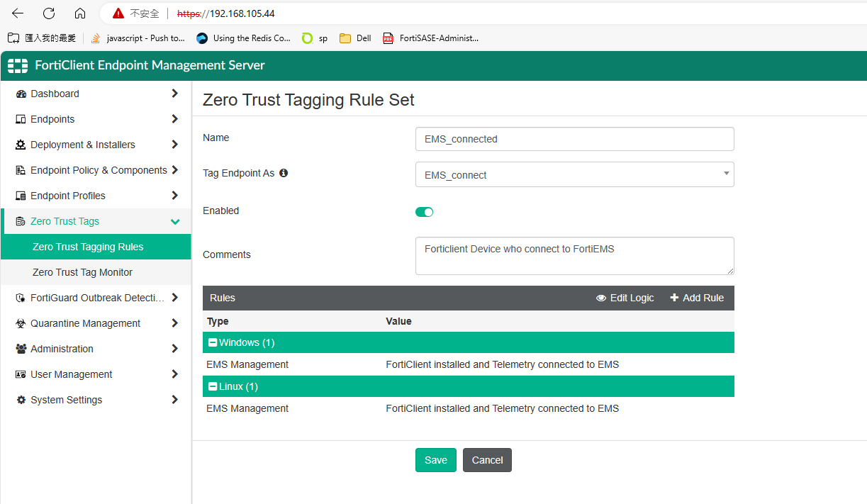Save the tagging rule set

[x=436, y=460]
